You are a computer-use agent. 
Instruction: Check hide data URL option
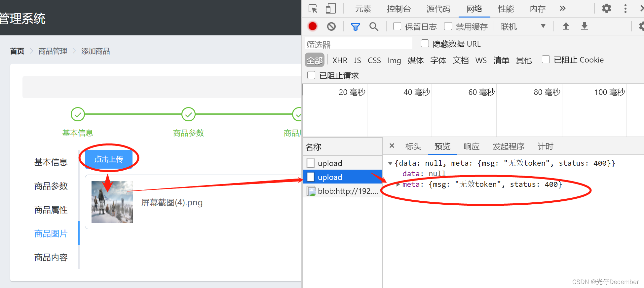[x=425, y=43]
